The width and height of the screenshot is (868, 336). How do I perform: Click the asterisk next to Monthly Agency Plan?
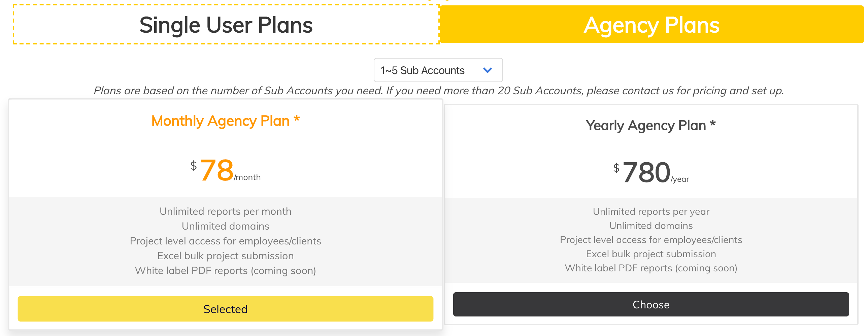(x=297, y=118)
